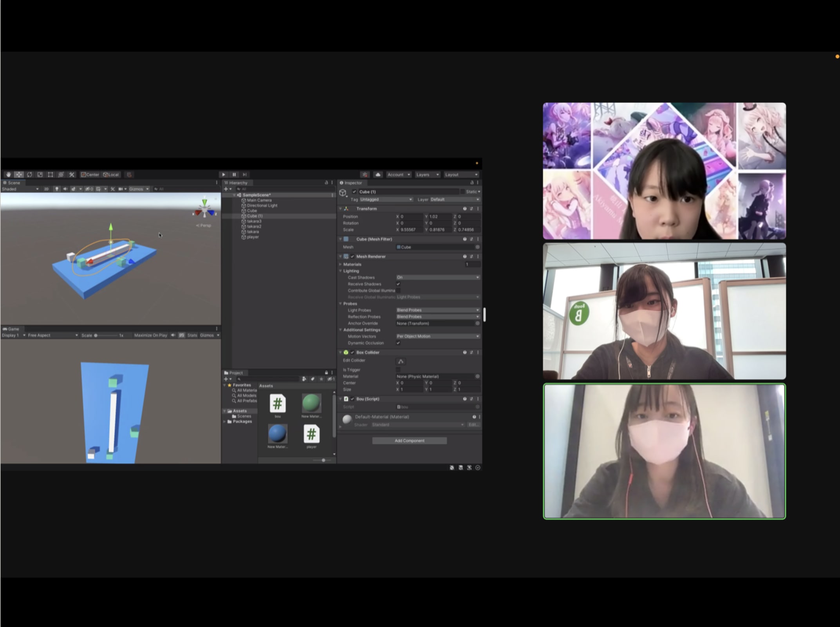This screenshot has width=840, height=627.
Task: Switch to the Inspector tab
Action: (352, 183)
